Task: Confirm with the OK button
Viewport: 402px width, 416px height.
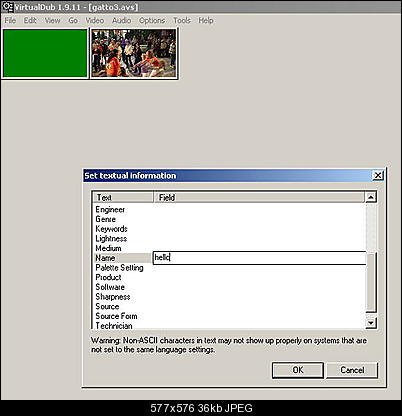Action: (x=298, y=370)
